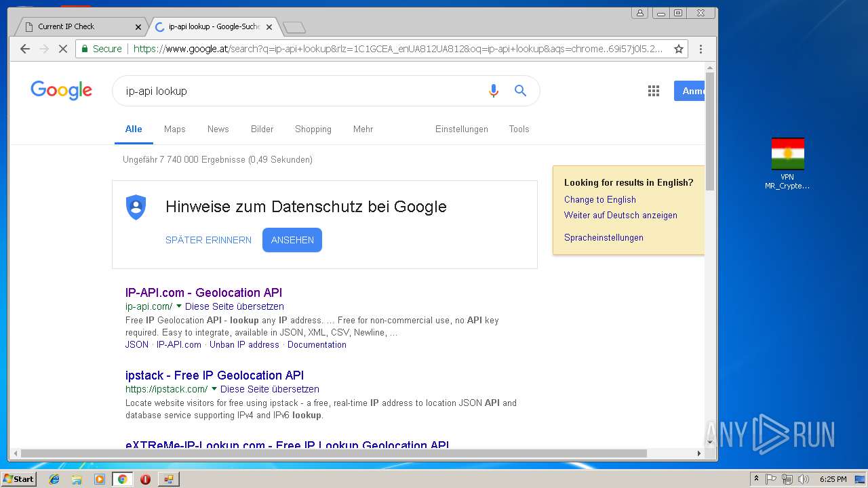Open Internet Explorer from taskbar
868x488 pixels.
point(54,479)
